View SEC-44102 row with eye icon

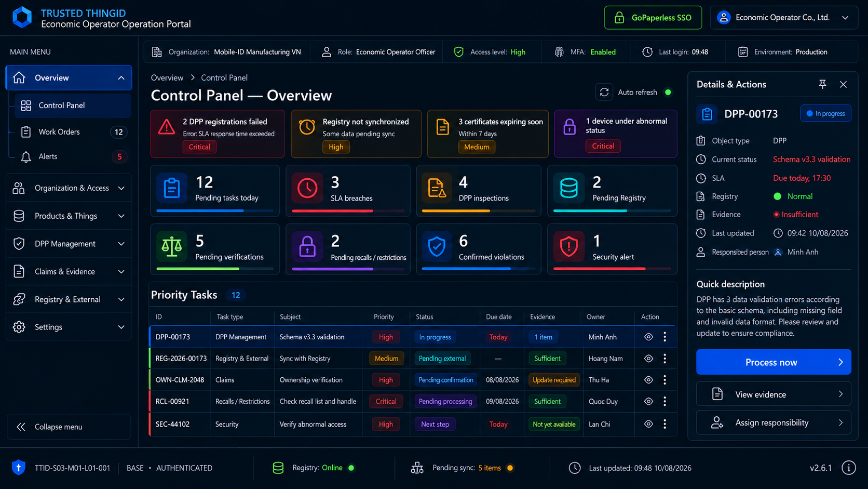[648, 424]
